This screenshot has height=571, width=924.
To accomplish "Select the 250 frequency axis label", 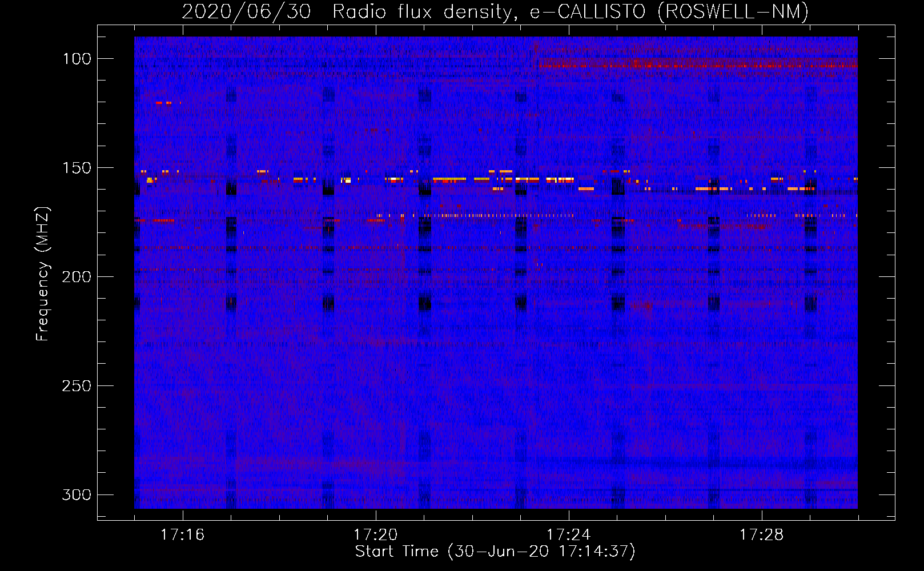I will [77, 386].
